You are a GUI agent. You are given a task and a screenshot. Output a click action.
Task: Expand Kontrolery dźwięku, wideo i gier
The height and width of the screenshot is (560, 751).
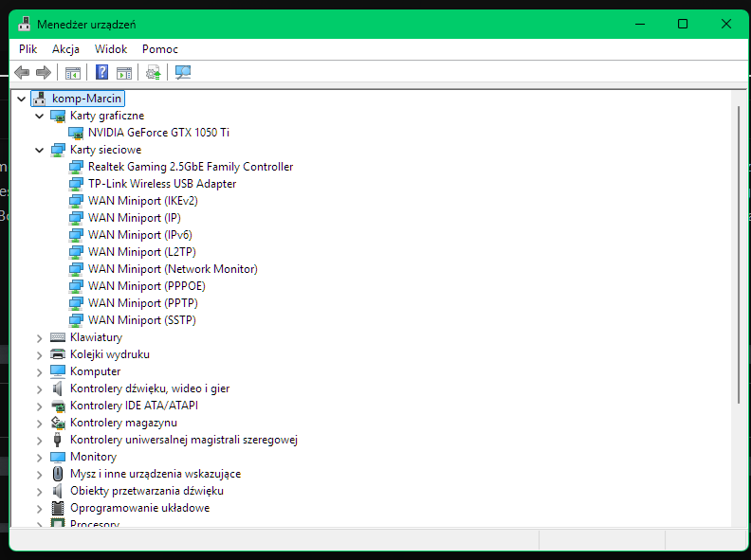[39, 388]
